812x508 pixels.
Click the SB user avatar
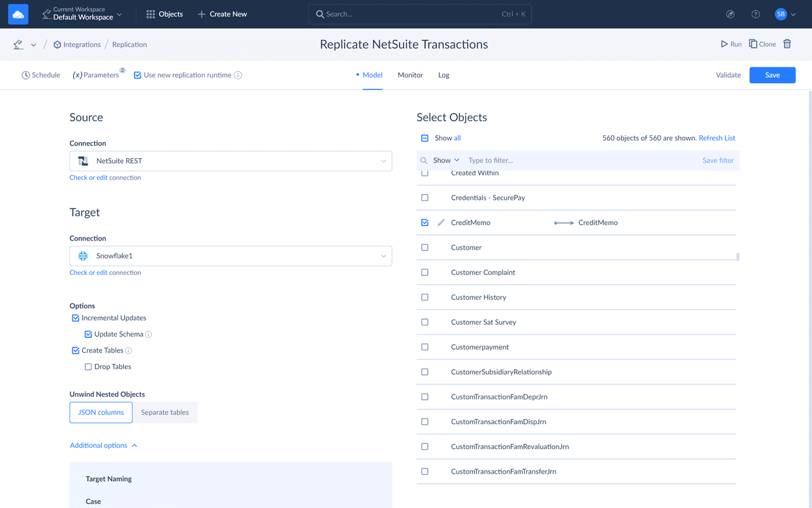pos(781,14)
